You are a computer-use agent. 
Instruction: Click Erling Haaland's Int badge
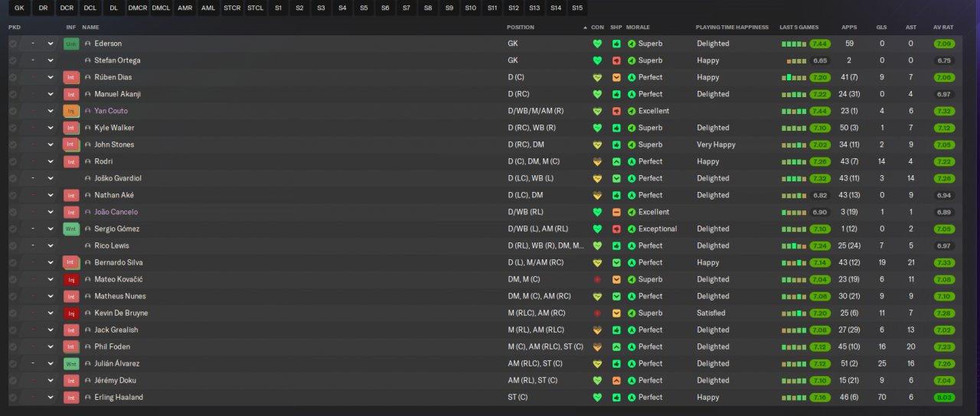coord(71,397)
